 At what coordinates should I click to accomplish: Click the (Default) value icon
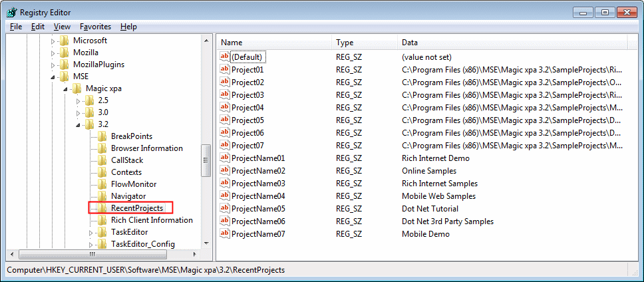225,57
